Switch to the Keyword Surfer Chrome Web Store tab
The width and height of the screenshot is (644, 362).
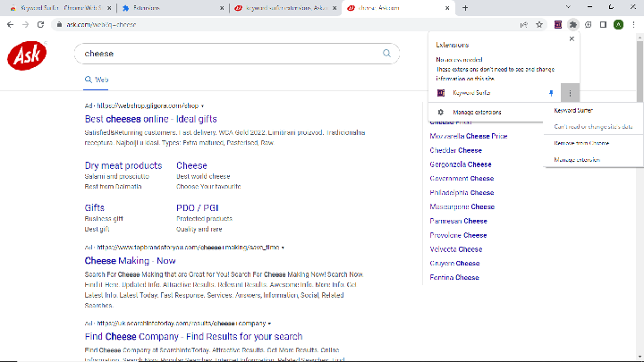pos(61,8)
